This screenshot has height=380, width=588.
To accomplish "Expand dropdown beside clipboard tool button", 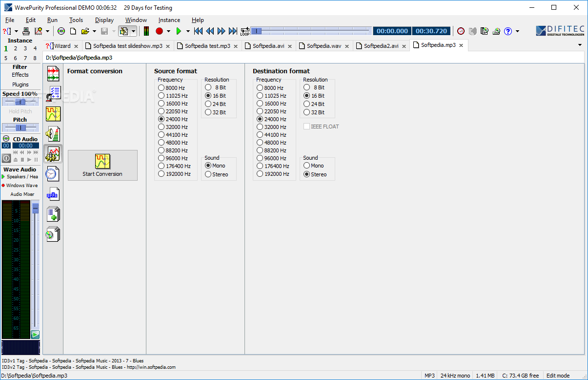I will 133,31.
